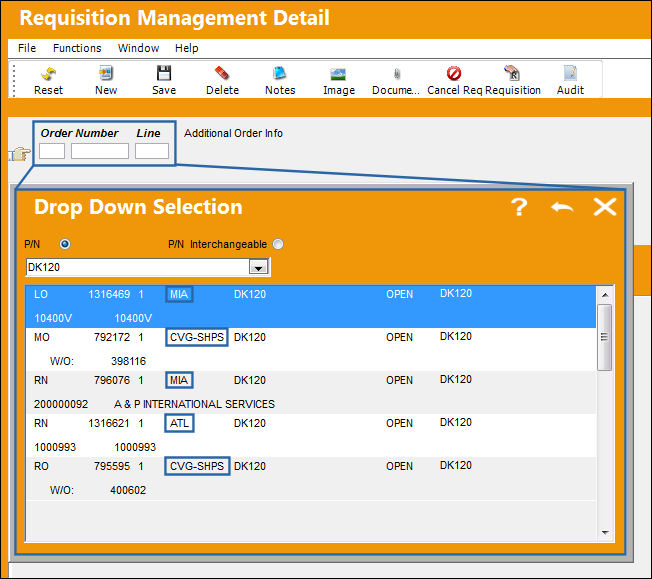Click the first Order Number type field
The width and height of the screenshot is (652, 579).
(52, 151)
